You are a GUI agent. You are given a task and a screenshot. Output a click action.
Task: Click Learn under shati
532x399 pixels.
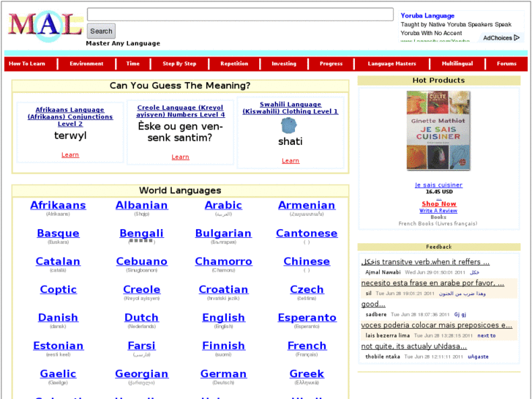click(x=291, y=160)
